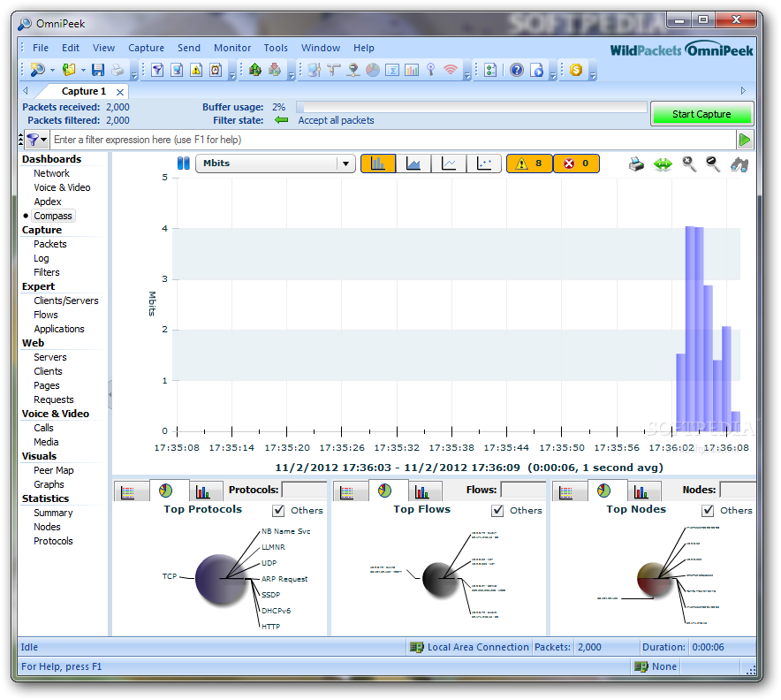Screen dimensions: 781x700
Task: Open the Send menu
Action: 189,48
